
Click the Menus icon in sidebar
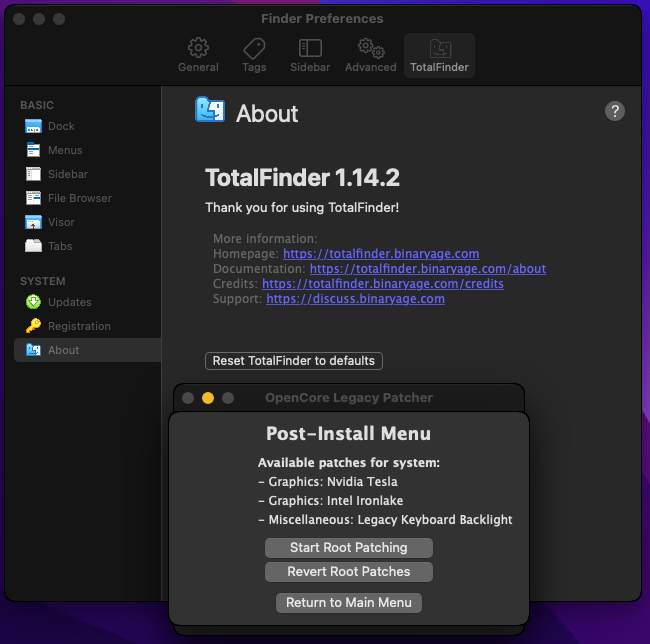[x=33, y=150]
